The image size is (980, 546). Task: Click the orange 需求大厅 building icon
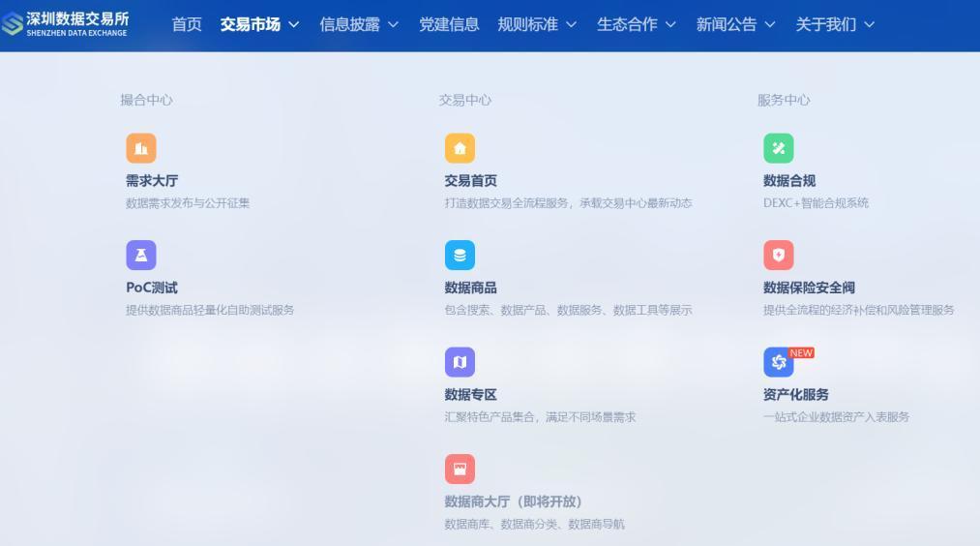[140, 148]
